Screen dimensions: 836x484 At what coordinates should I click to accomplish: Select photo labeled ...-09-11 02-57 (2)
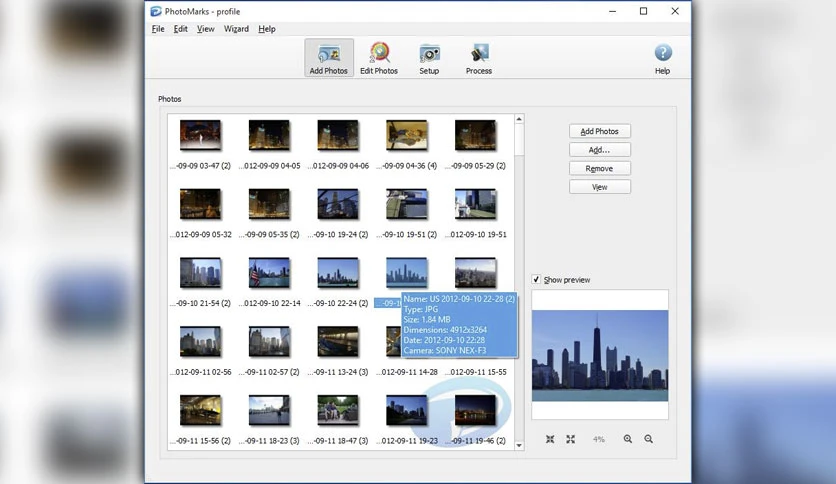pyautogui.click(x=269, y=341)
